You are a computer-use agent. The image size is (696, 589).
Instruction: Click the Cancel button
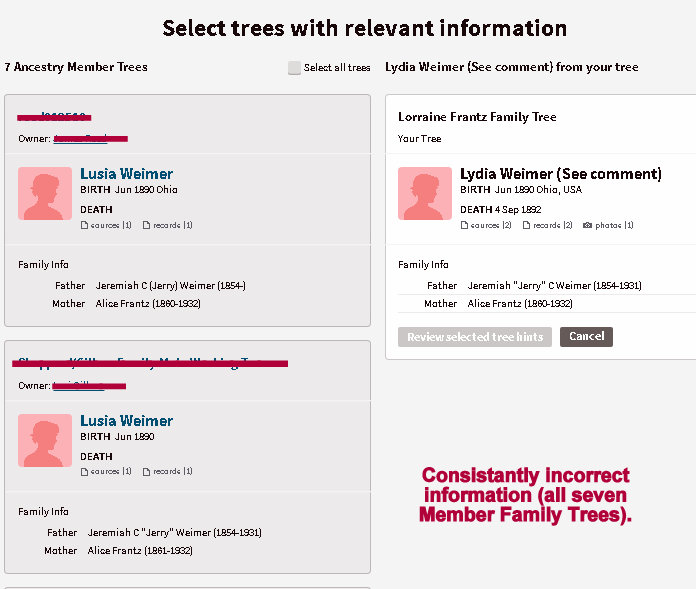point(586,337)
